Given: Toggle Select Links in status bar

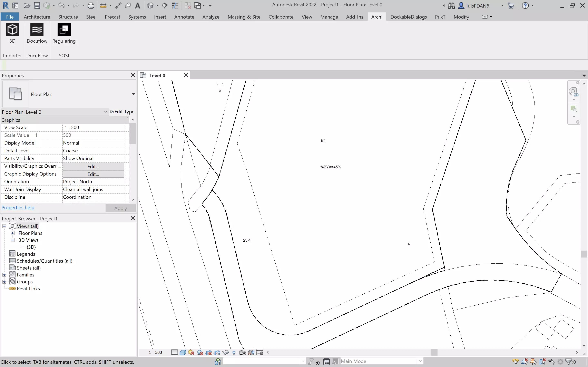Looking at the screenshot, I should click(x=515, y=362).
